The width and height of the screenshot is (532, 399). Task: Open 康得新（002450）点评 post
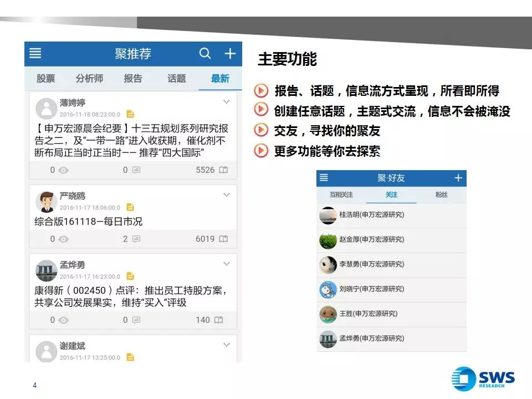[131, 296]
